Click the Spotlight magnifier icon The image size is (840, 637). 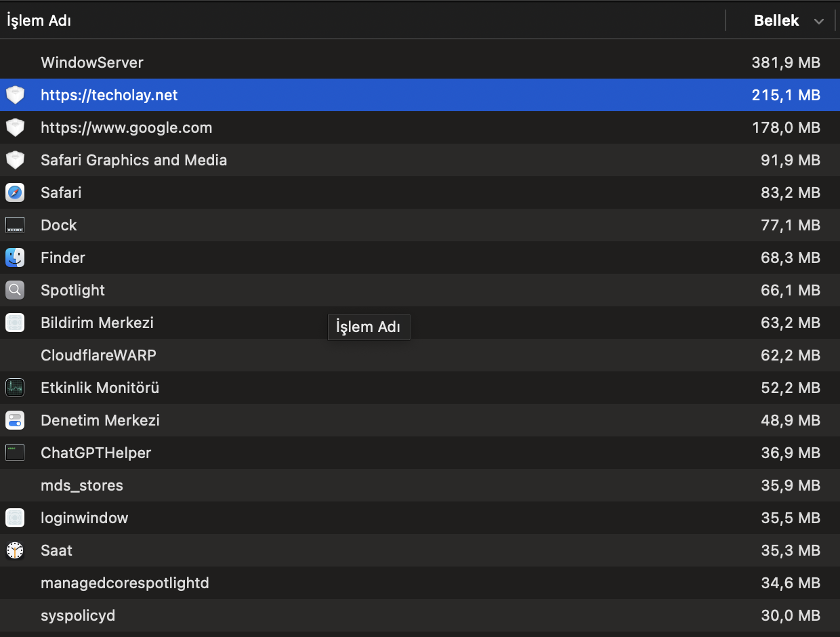[15, 290]
